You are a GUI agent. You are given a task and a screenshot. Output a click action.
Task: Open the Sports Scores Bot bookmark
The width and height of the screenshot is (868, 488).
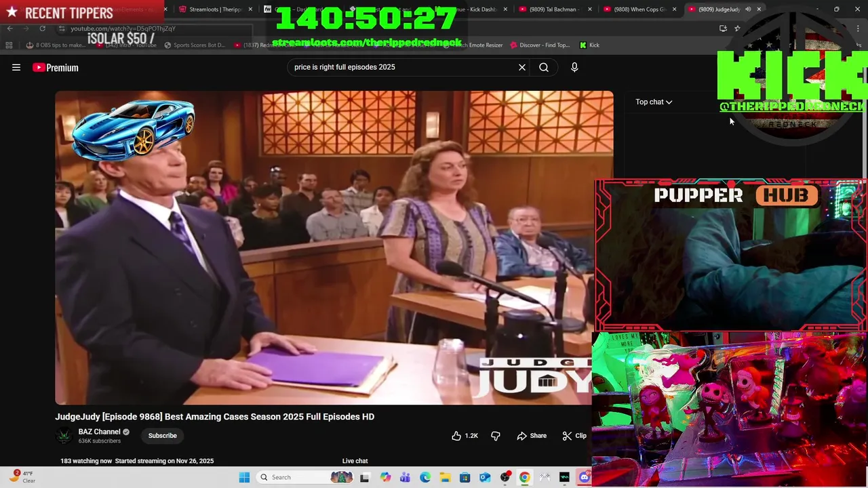(194, 45)
